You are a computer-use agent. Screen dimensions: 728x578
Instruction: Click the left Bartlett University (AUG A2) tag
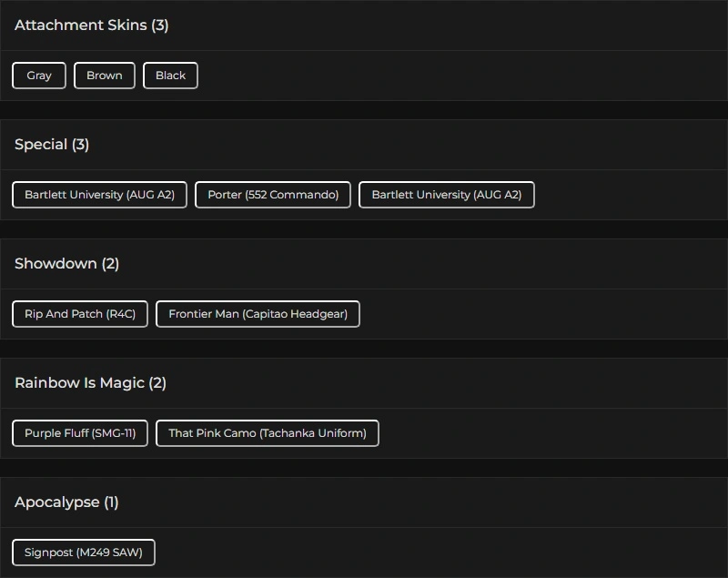[x=99, y=195]
